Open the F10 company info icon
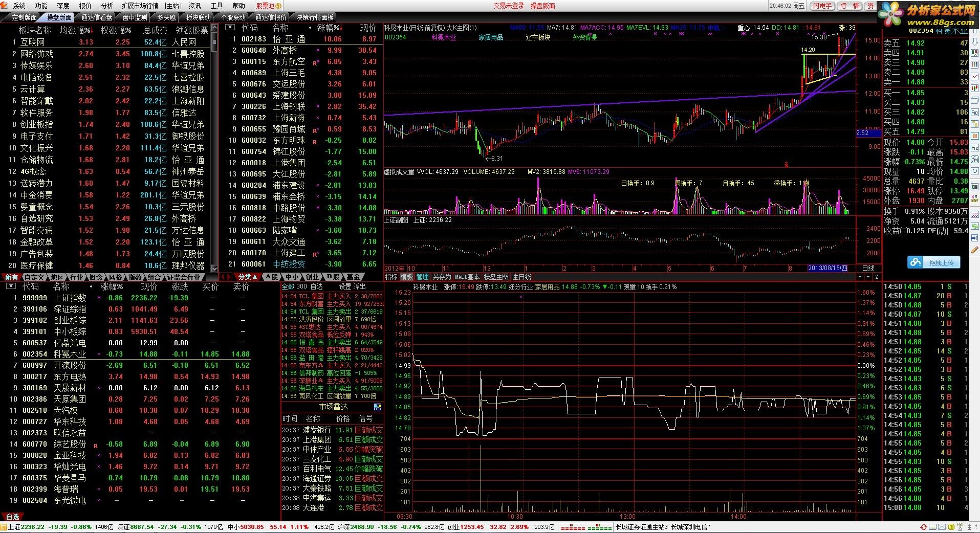The image size is (980, 533). [975, 112]
